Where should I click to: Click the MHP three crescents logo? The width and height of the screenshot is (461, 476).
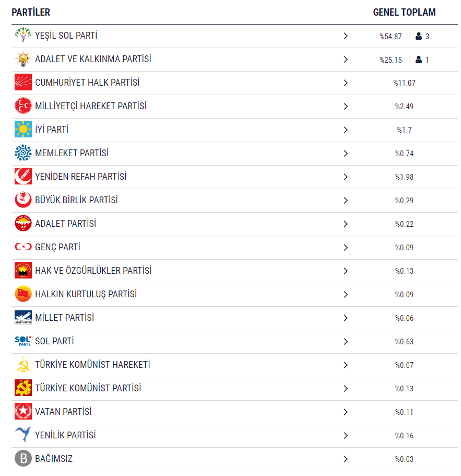pyautogui.click(x=23, y=106)
